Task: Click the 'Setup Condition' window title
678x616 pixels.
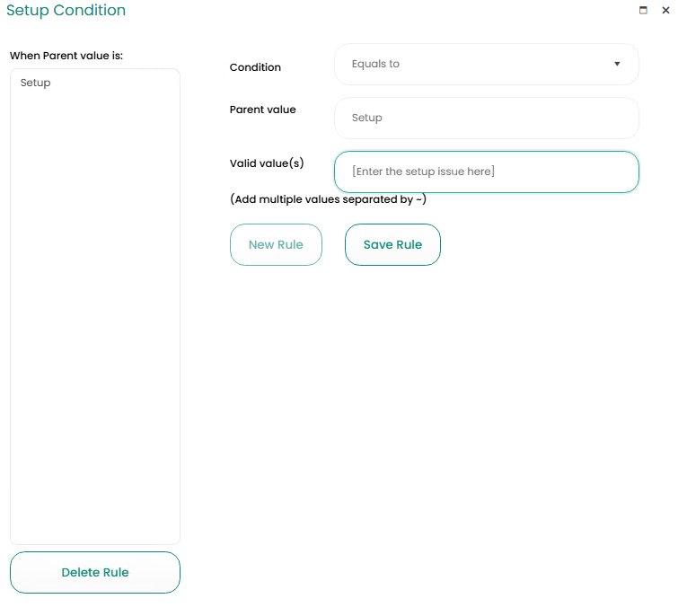Action: tap(66, 11)
